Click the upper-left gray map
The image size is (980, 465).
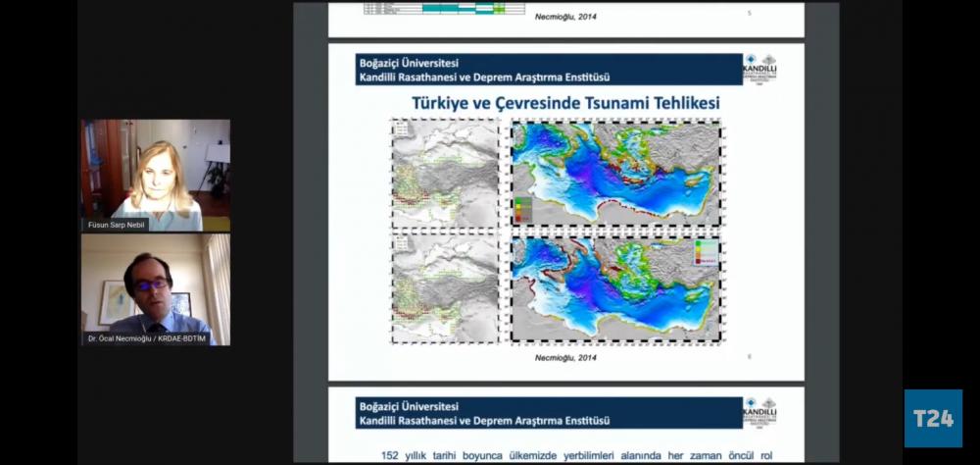coord(446,176)
